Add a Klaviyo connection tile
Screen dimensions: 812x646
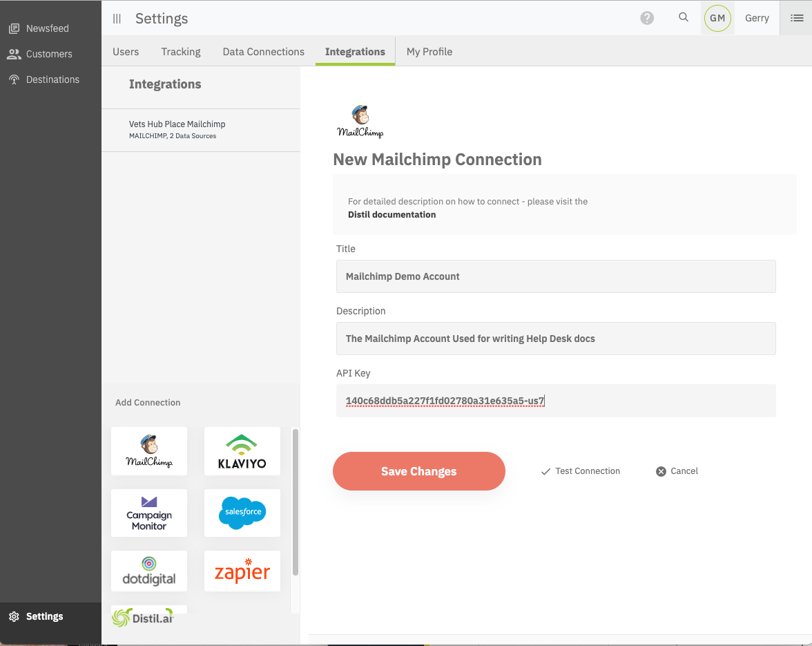242,451
